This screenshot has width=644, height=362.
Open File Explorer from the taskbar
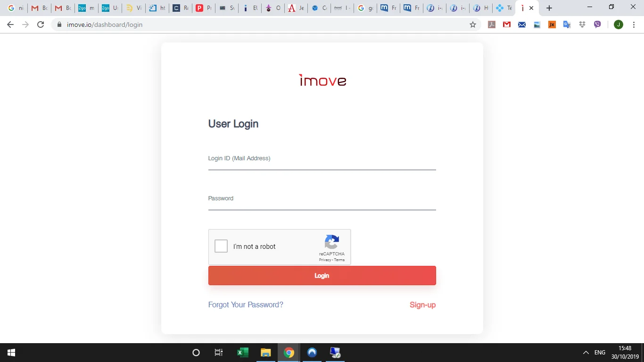pyautogui.click(x=265, y=353)
